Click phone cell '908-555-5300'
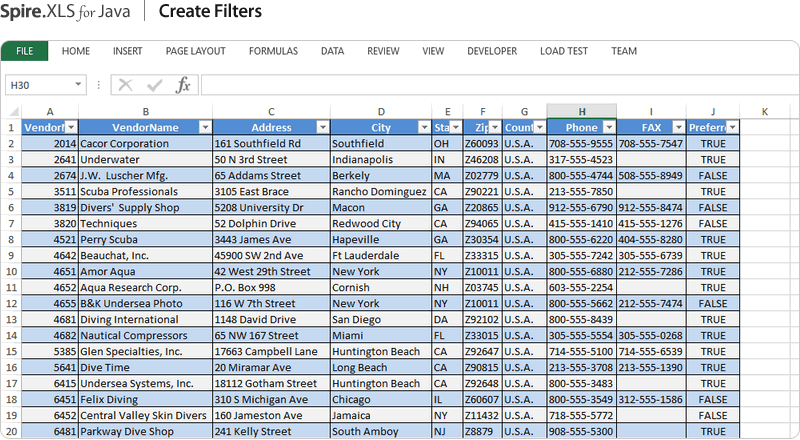This screenshot has height=440, width=800. [582, 431]
